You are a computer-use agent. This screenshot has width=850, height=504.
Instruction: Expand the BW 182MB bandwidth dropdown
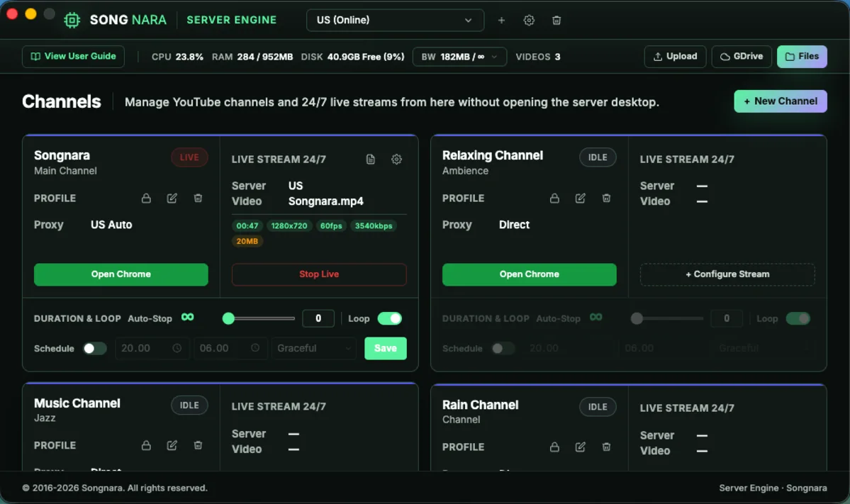(459, 57)
